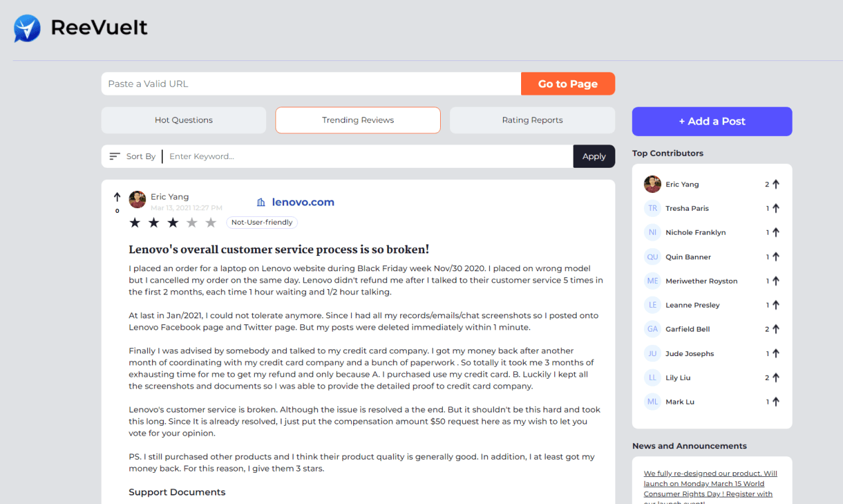Image resolution: width=843 pixels, height=504 pixels.
Task: Select the Trending Reviews tab
Action: (358, 120)
